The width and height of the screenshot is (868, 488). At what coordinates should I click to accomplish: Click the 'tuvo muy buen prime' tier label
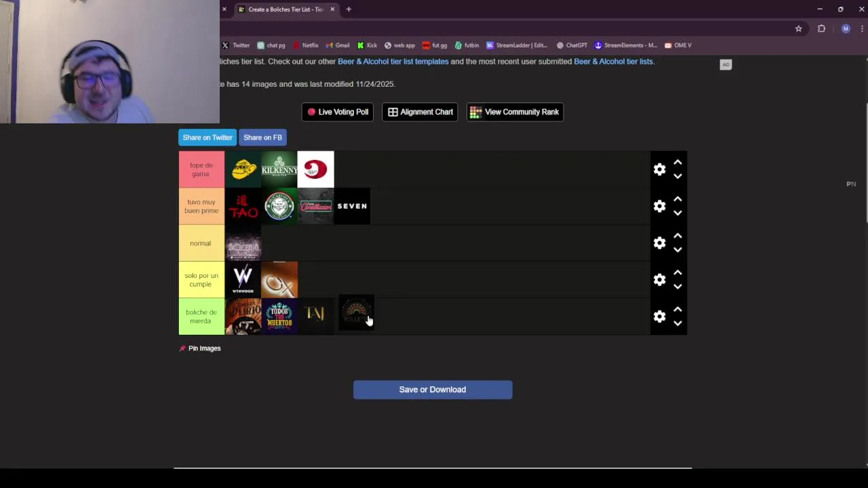point(201,206)
